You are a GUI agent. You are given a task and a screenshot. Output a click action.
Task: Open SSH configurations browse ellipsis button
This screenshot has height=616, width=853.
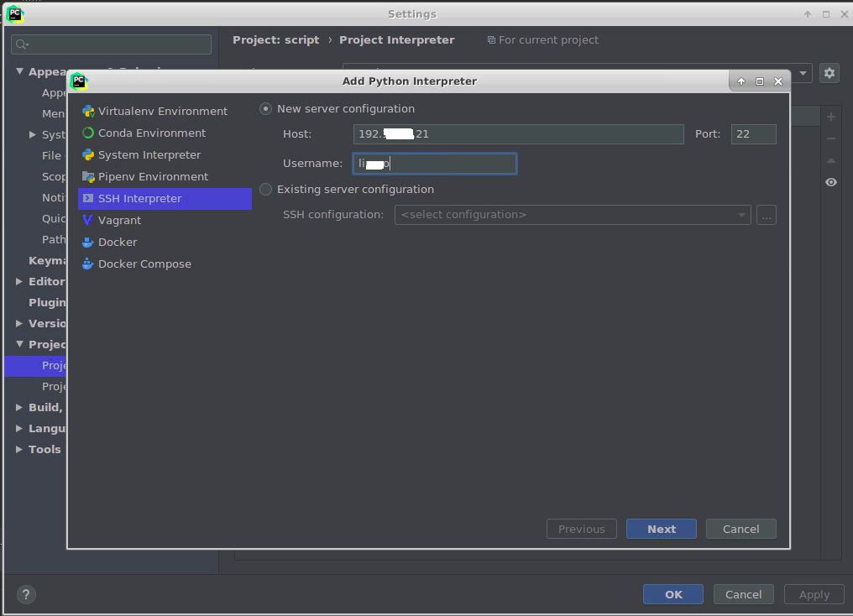point(766,215)
